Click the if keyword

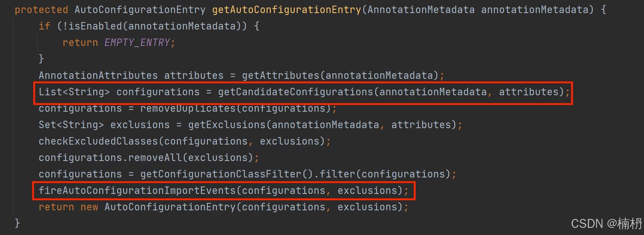tap(45, 26)
